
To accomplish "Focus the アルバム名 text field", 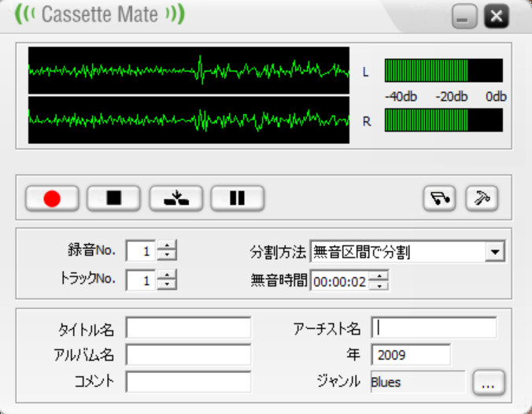I will (x=188, y=355).
